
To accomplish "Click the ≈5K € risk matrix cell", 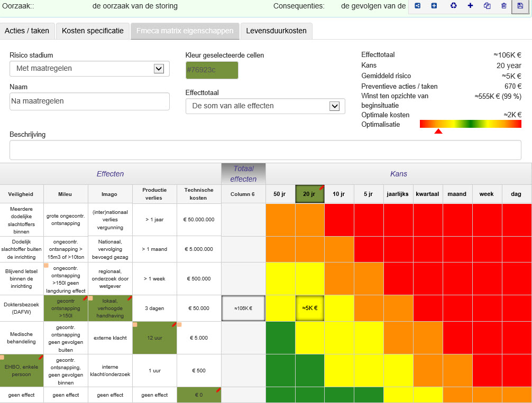I will (x=310, y=308).
